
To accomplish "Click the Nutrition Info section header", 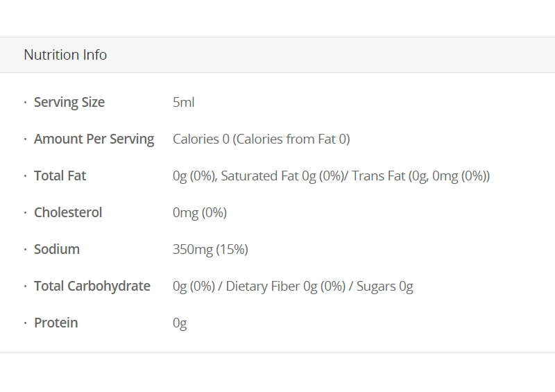I will pos(65,55).
